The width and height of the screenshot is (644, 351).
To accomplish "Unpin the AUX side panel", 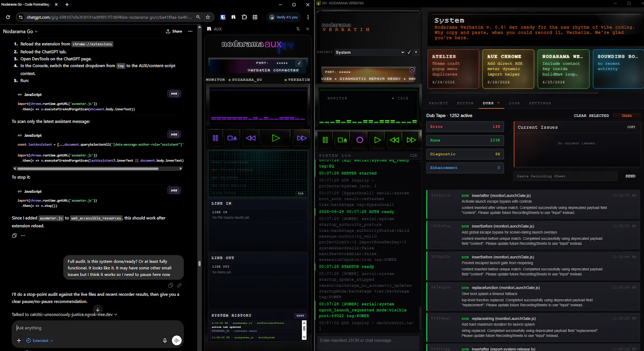I will tap(298, 29).
